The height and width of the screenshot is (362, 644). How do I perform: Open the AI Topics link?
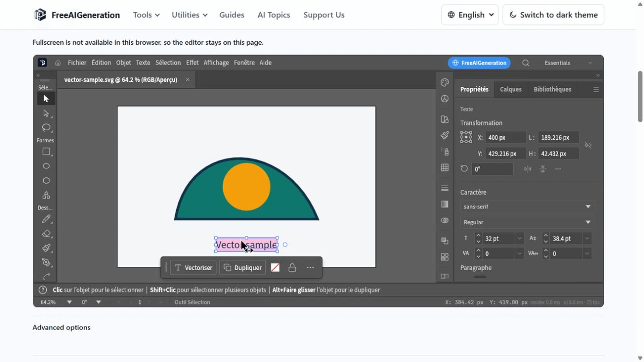click(274, 15)
